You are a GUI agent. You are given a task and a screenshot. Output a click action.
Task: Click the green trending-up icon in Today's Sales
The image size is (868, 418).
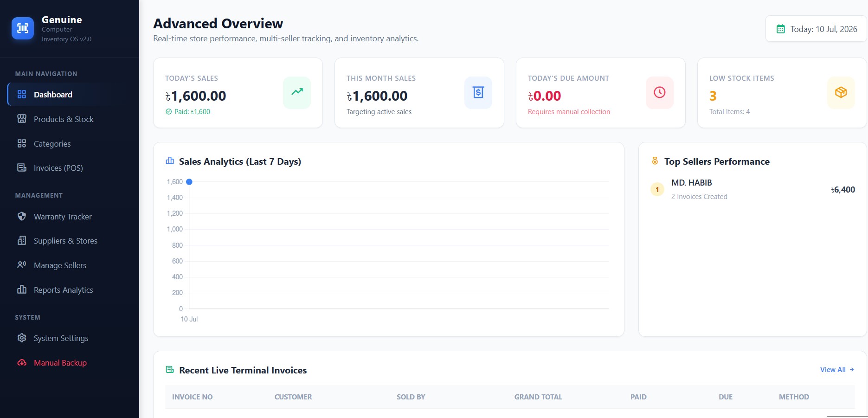(x=297, y=92)
